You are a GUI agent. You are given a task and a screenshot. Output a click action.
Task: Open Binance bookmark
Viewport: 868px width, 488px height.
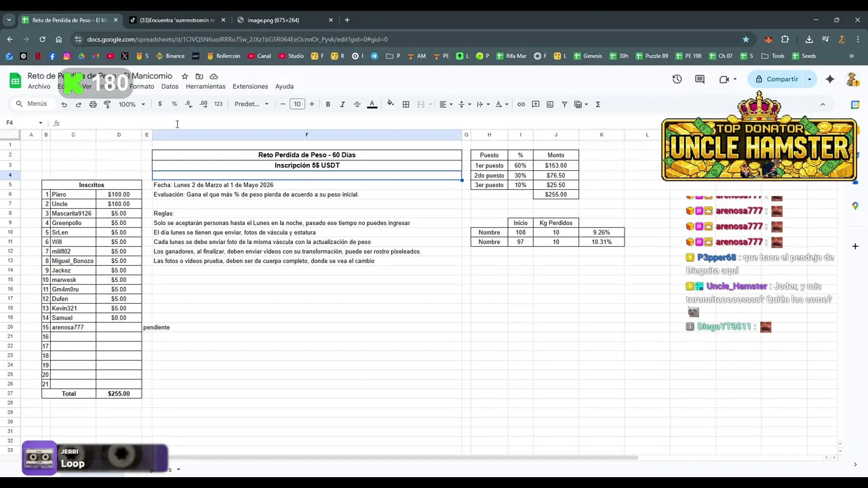click(170, 56)
